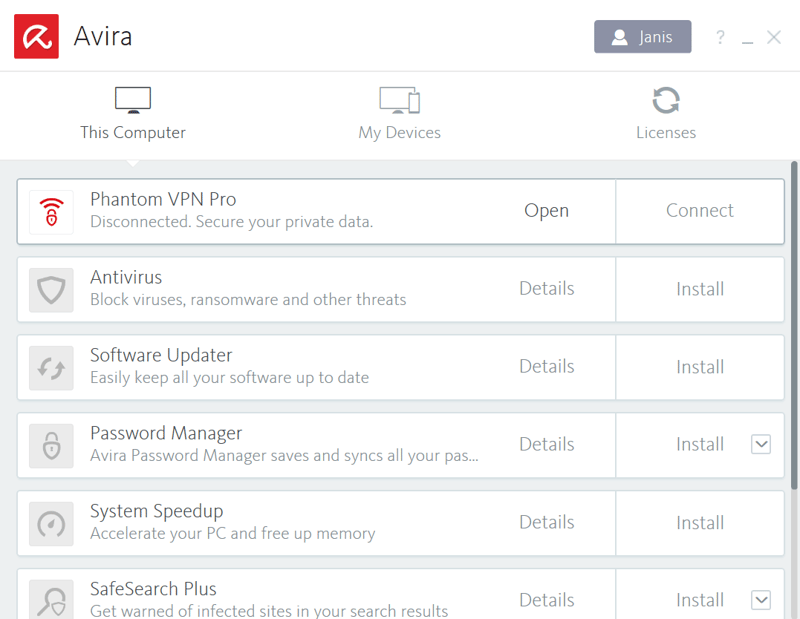Click the SafeSearch Plus magnifier icon

[51, 600]
